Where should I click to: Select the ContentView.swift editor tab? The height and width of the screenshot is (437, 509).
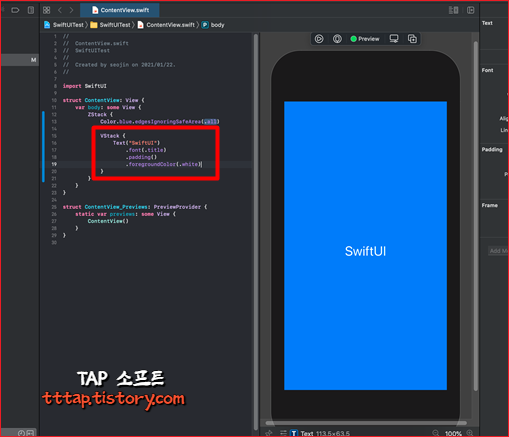click(x=120, y=10)
